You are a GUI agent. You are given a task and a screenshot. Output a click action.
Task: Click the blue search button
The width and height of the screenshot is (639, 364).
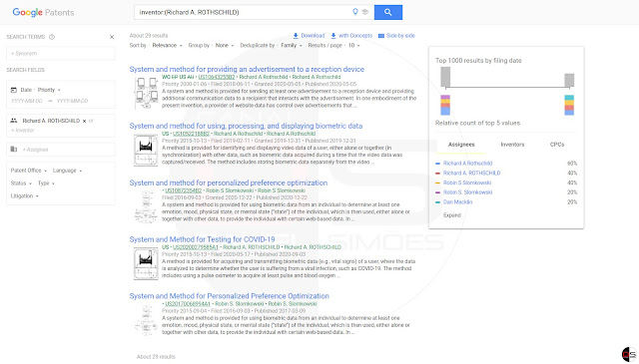click(388, 12)
